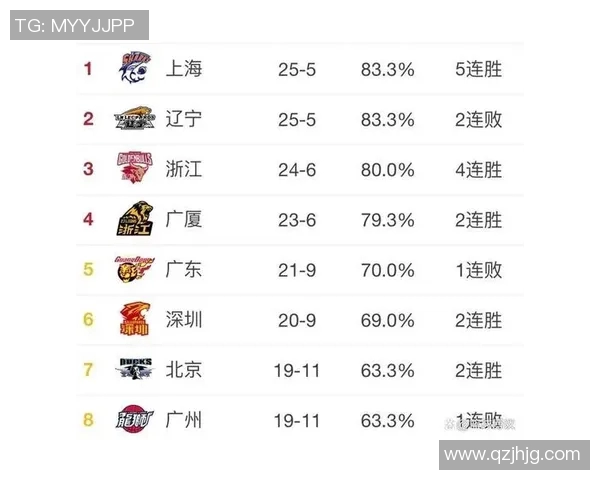
Task: Click the Guangzhou Loong Lions logo
Action: coord(134,420)
